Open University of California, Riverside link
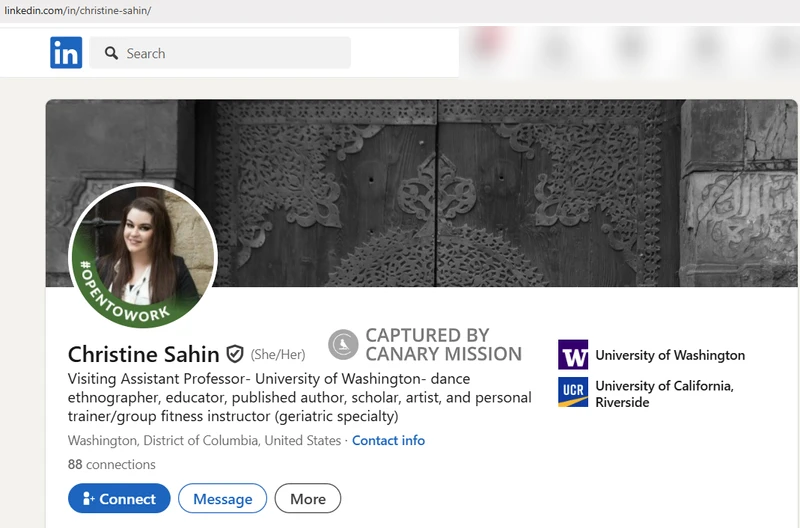This screenshot has height=528, width=800. (664, 394)
